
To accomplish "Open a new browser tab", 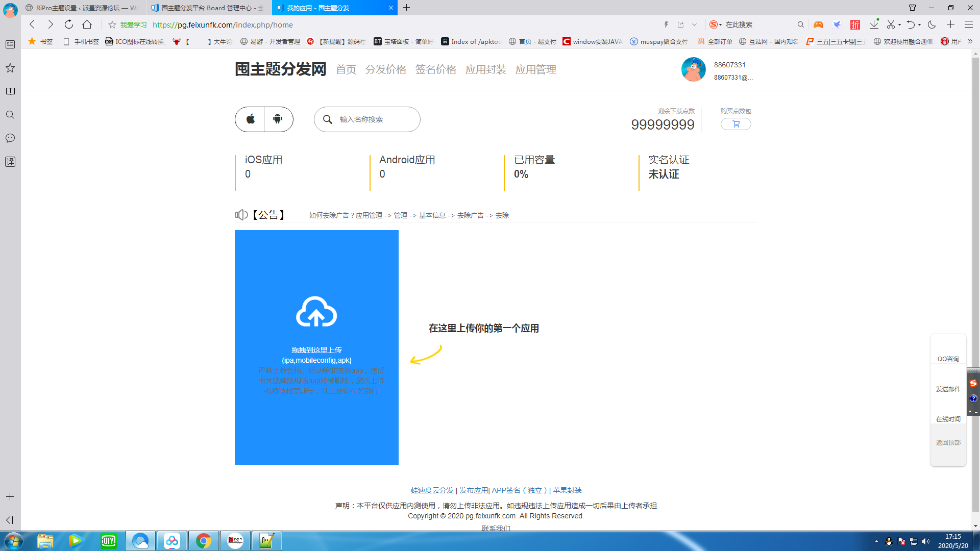I will [x=407, y=8].
